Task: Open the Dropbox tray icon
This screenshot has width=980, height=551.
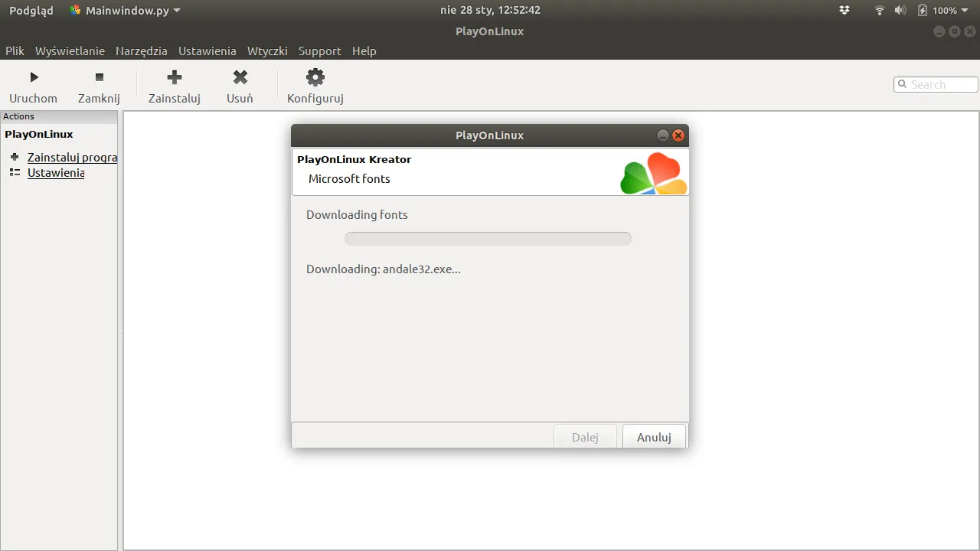Action: [844, 11]
